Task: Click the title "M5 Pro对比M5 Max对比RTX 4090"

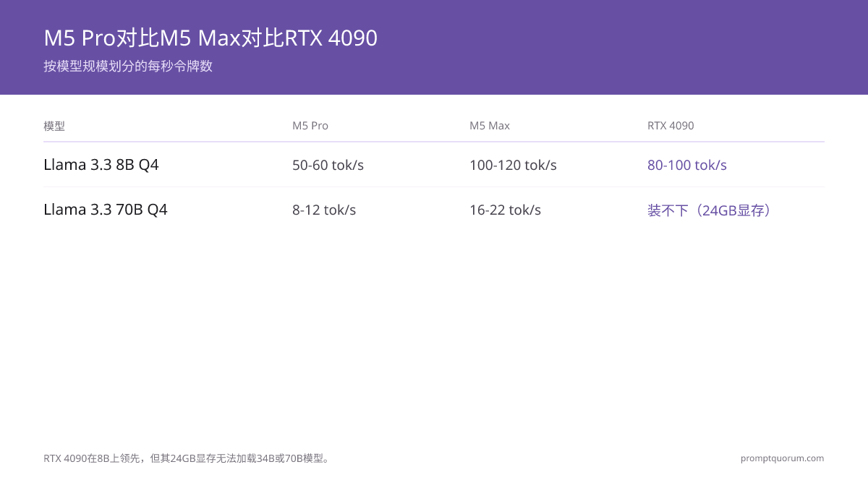Action: pos(210,38)
